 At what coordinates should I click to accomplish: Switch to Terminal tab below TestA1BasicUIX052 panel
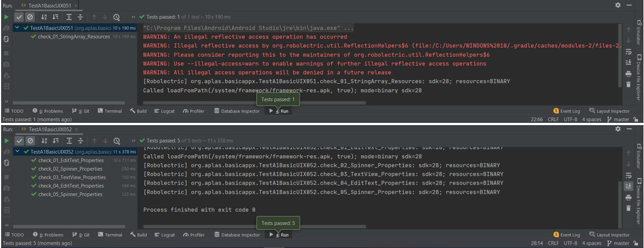click(x=110, y=235)
